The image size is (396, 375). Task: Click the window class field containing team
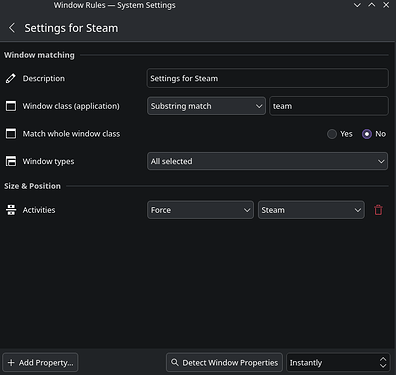coord(329,106)
